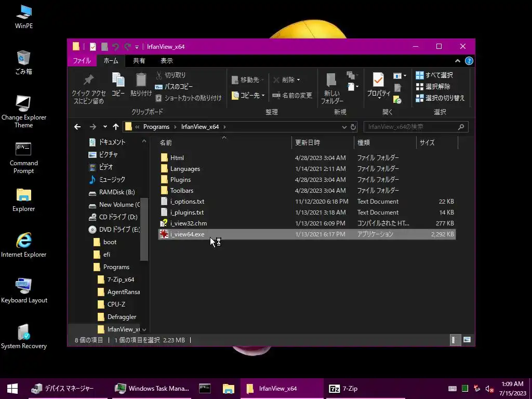532x399 pixels.
Task: Select System Recovery desktop icon
Action: tap(24, 337)
